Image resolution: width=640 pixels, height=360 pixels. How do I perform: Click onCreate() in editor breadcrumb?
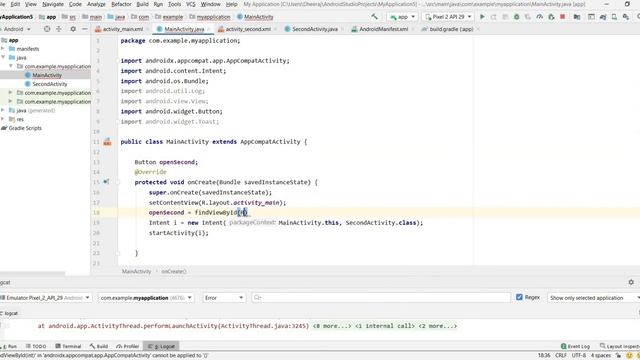(x=173, y=271)
